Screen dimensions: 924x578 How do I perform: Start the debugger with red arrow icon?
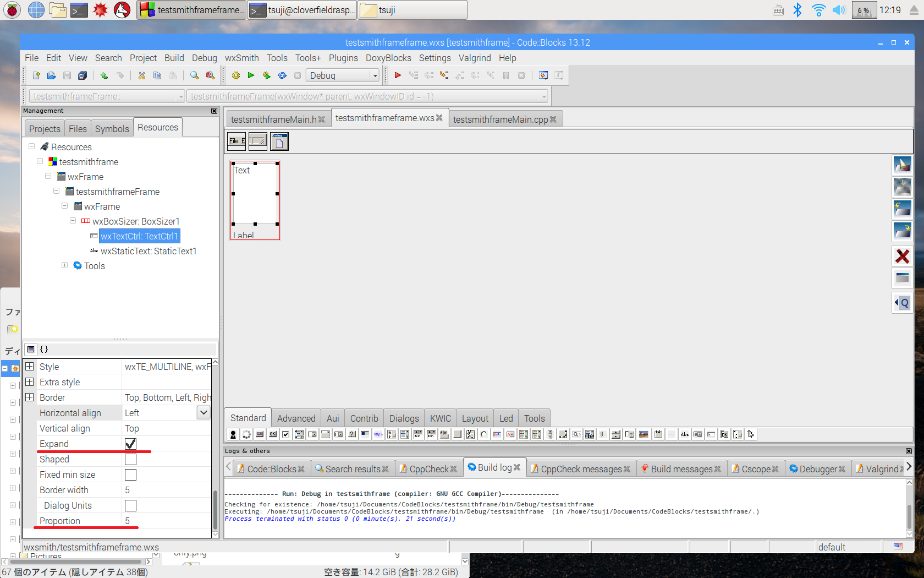tap(398, 75)
